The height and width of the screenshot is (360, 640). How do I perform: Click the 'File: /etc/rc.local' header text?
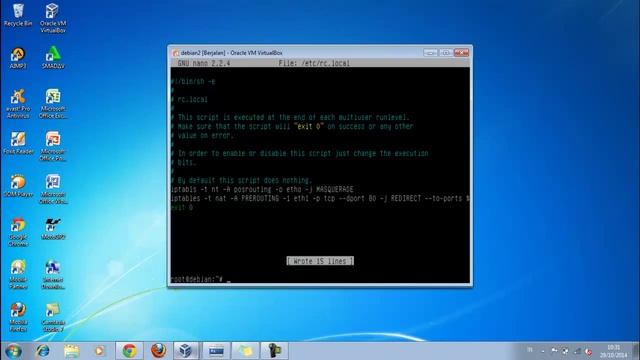[314, 63]
